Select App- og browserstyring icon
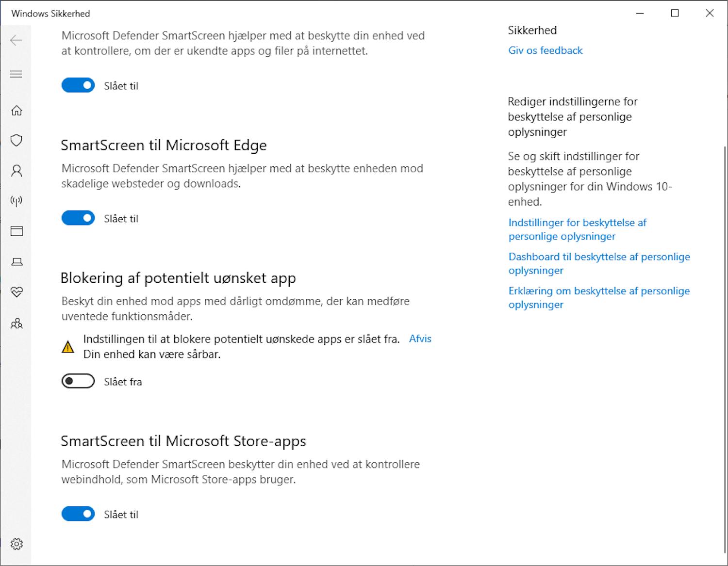 pyautogui.click(x=16, y=231)
